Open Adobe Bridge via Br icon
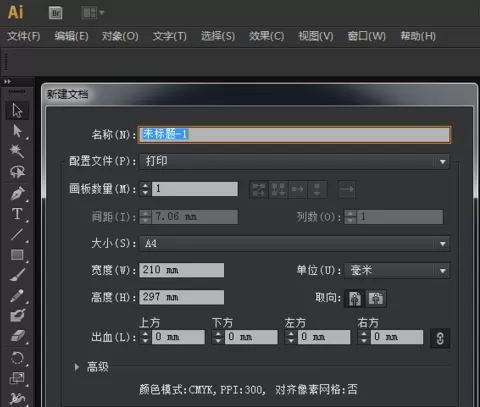The height and width of the screenshot is (407, 480). tap(56, 13)
